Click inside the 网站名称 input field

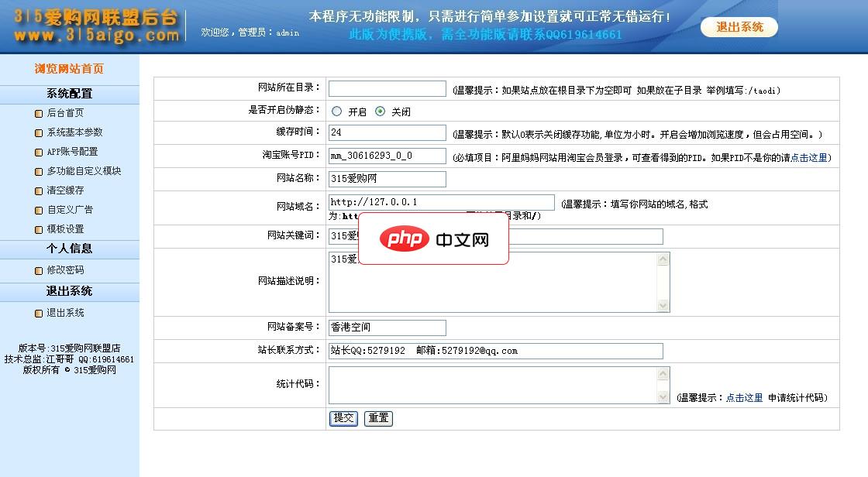coord(387,179)
